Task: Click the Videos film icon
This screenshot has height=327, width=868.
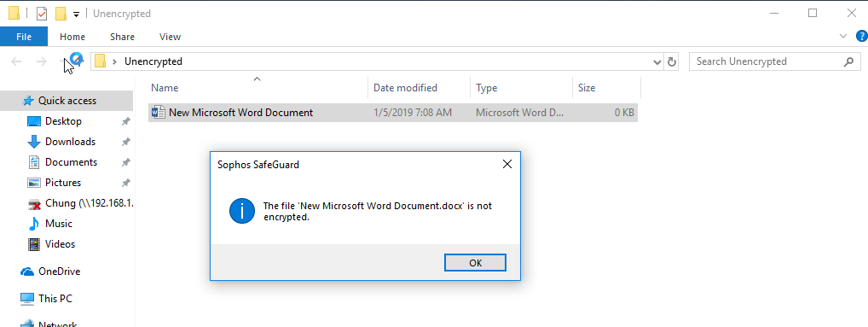Action: 34,244
